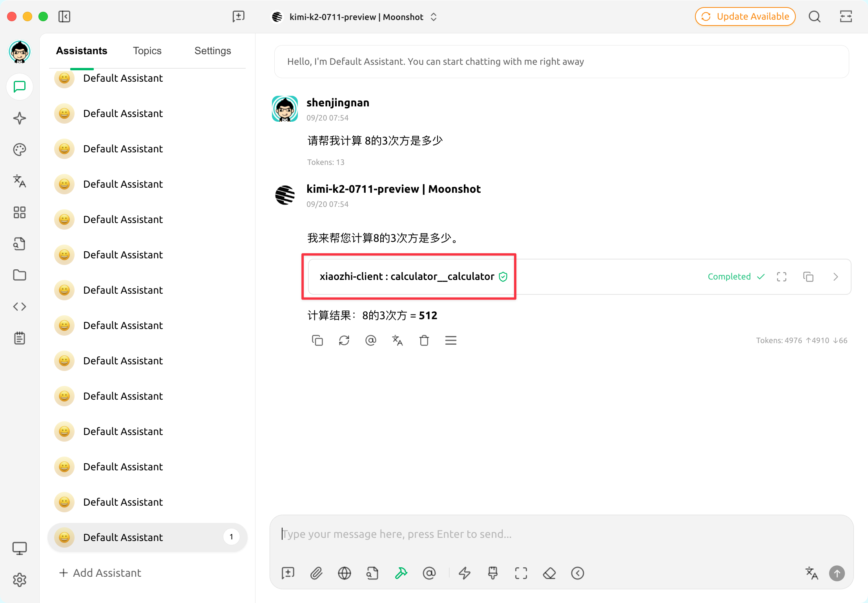Open the Knowledge Base file-search sidebar icon
Image resolution: width=868 pixels, height=603 pixels.
[x=19, y=244]
